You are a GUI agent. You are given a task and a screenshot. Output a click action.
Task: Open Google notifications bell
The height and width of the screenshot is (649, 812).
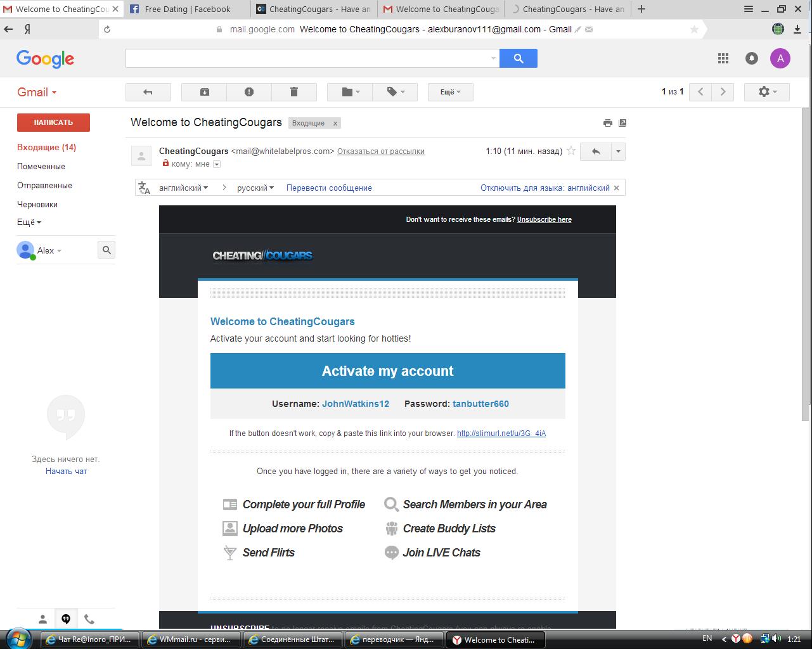(x=752, y=58)
